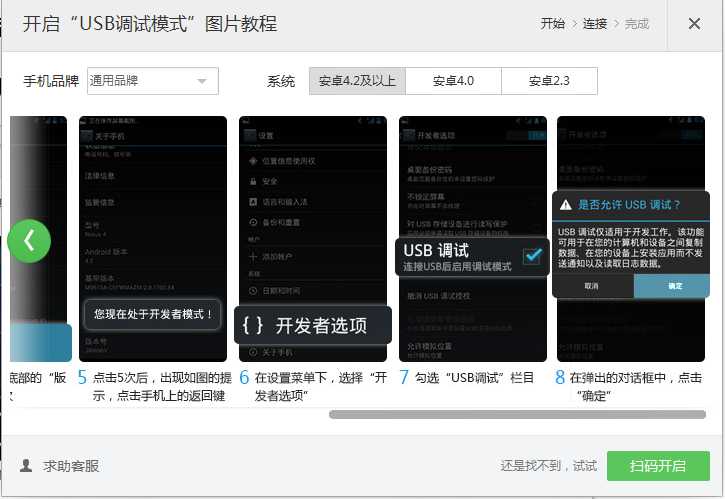The width and height of the screenshot is (725, 499).
Task: Click the 连接 breadcrumb step
Action: click(595, 24)
